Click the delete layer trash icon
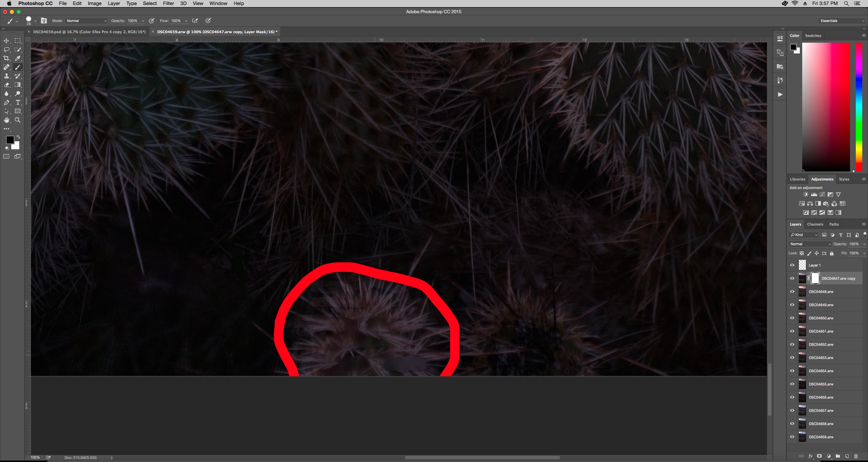Viewport: 868px width, 462px height. (856, 456)
